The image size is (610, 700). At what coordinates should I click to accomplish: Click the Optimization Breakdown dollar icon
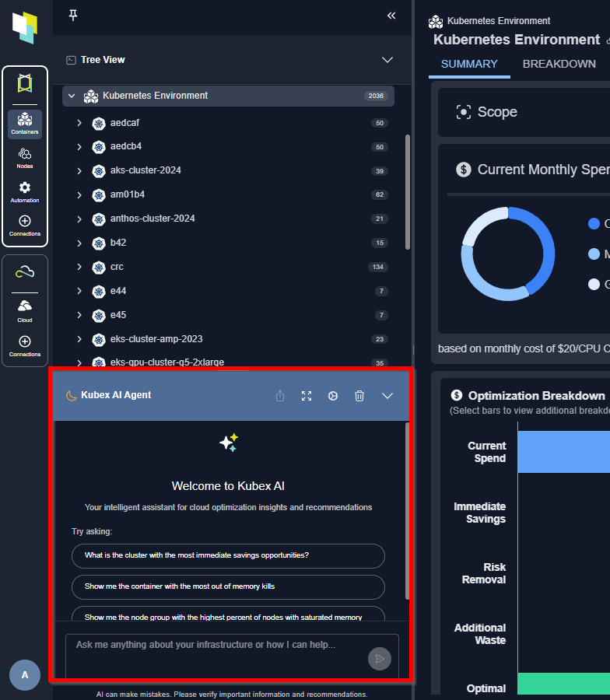tap(457, 395)
